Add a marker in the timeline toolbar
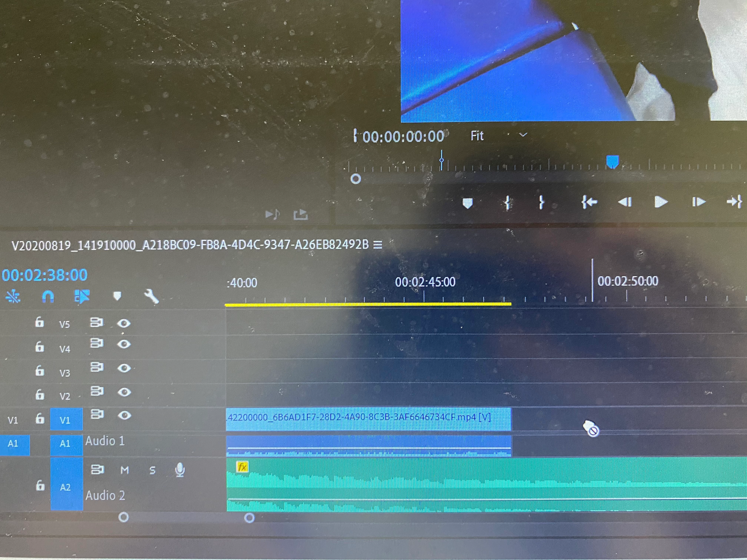747x560 pixels. tap(117, 296)
